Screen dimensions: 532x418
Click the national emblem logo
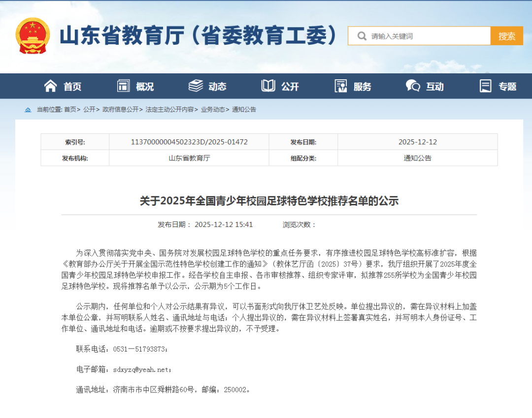click(x=33, y=36)
